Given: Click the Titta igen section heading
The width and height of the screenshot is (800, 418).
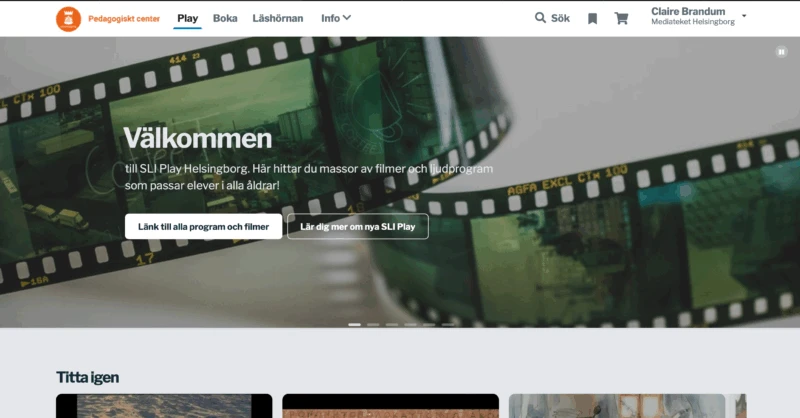Looking at the screenshot, I should click(87, 377).
